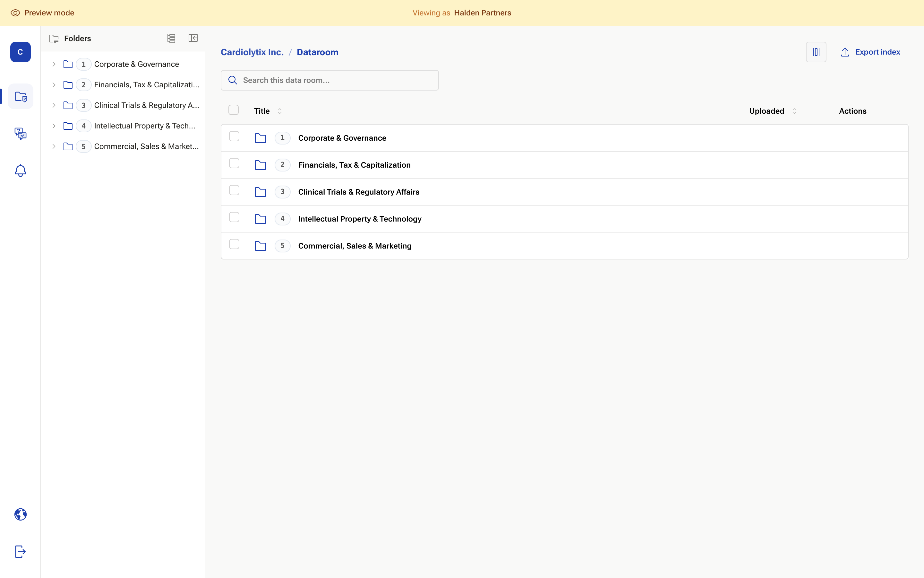This screenshot has height=578, width=924.
Task: Open the data room documents sidebar icon
Action: (x=20, y=96)
